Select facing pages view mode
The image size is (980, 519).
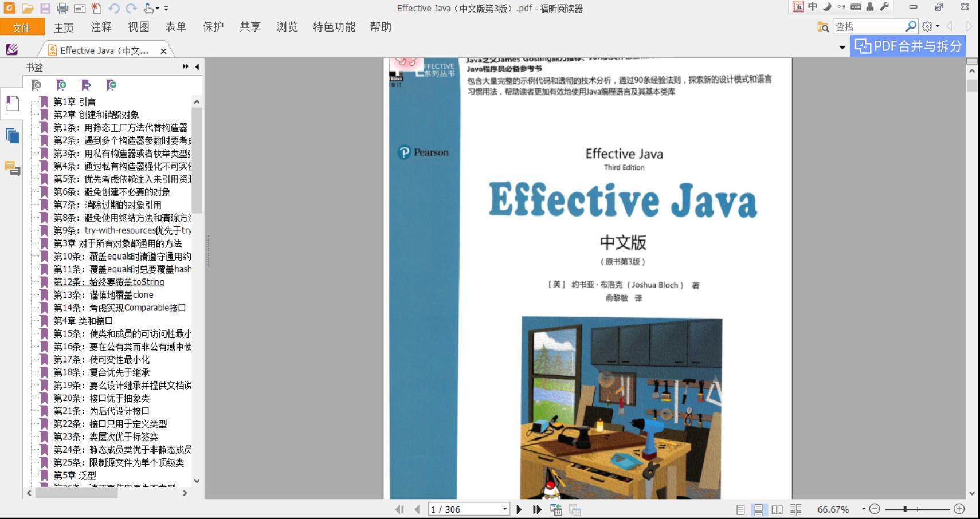pyautogui.click(x=777, y=509)
